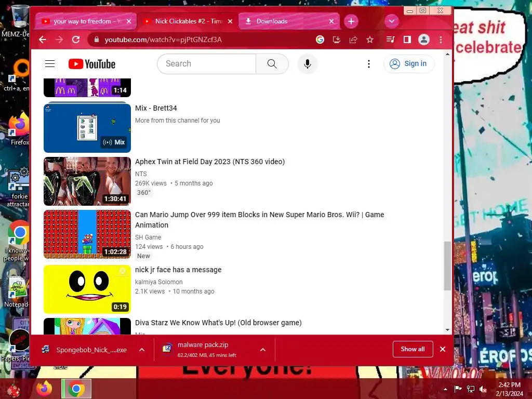View site information lock icon

point(97,39)
